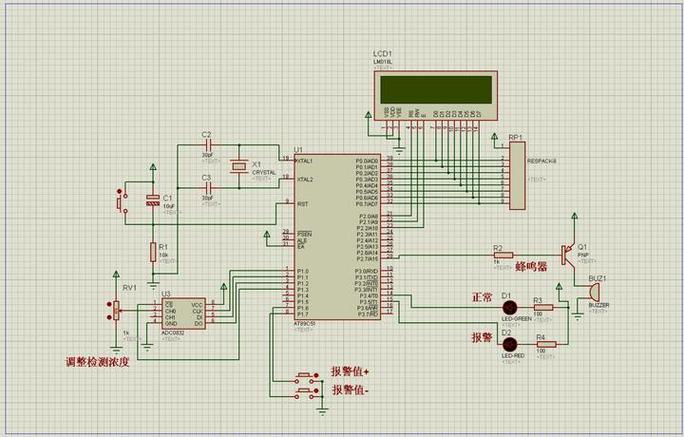
Task: Select the Q1 PNP transistor
Action: pyautogui.click(x=569, y=254)
